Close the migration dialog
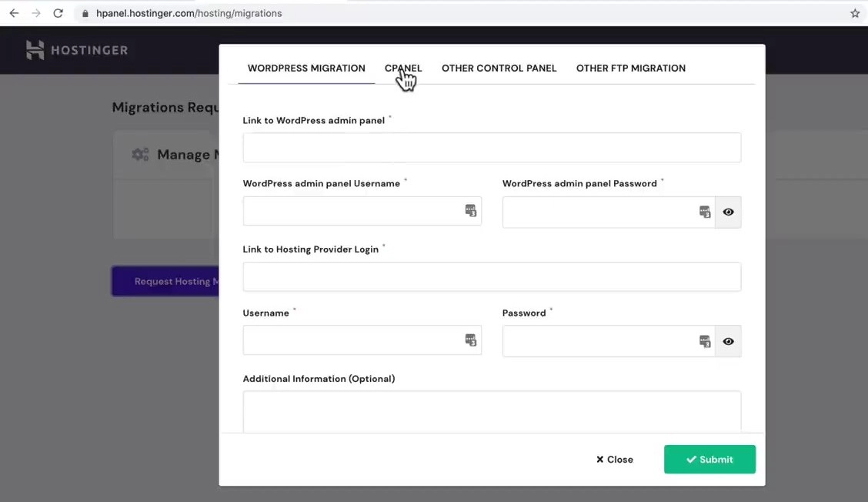This screenshot has width=868, height=502. pos(614,459)
